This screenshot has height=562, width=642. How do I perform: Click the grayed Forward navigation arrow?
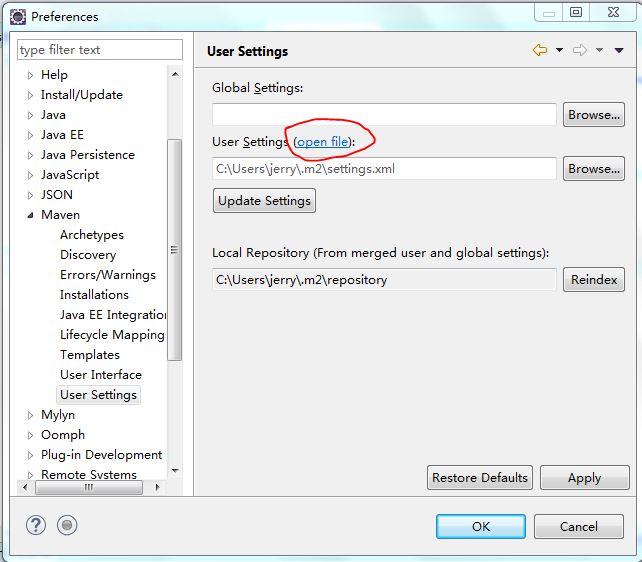[x=580, y=50]
